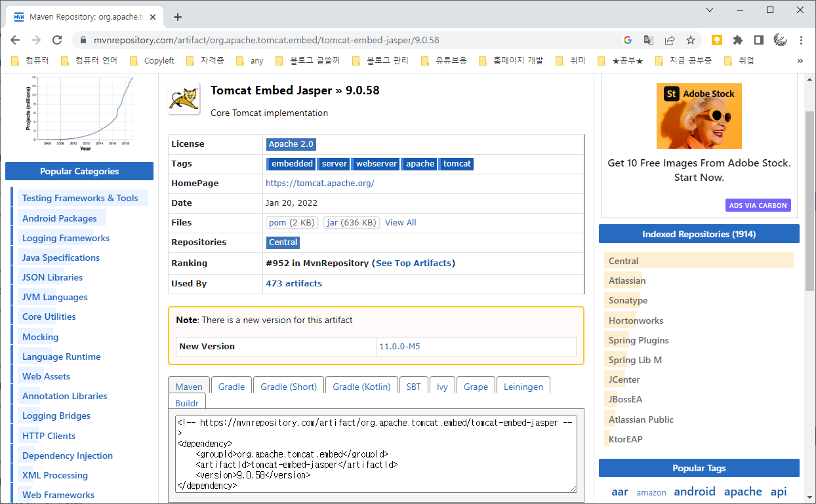Click the View All files link
This screenshot has height=504, width=816.
tap(401, 223)
